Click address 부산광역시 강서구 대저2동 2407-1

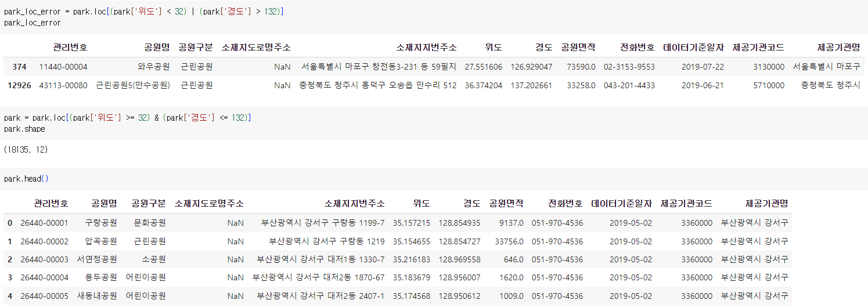(x=321, y=296)
